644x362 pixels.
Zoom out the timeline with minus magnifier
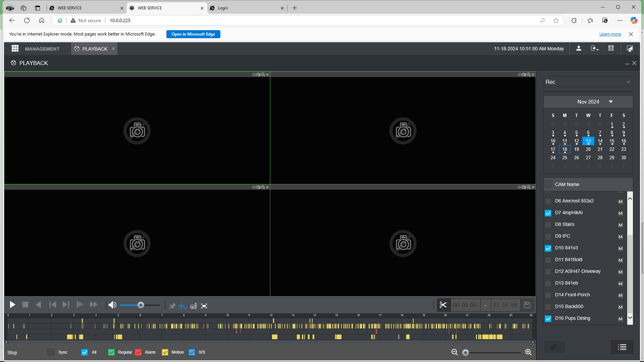click(x=454, y=352)
